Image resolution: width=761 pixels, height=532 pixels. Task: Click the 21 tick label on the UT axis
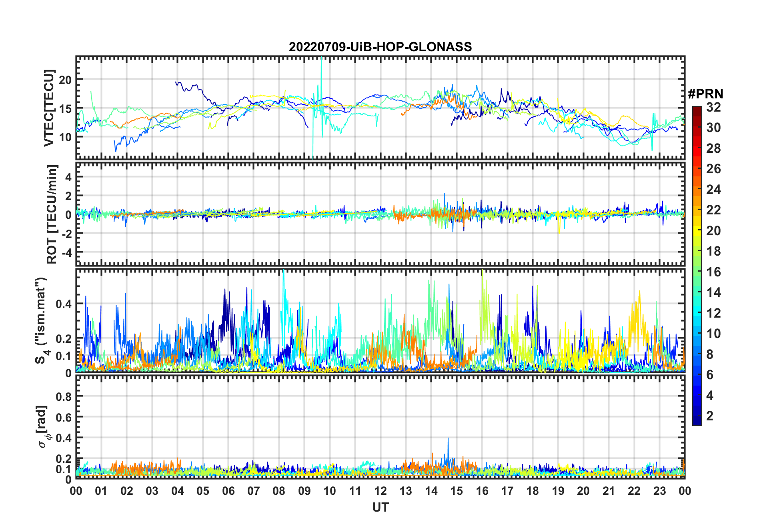click(x=609, y=491)
